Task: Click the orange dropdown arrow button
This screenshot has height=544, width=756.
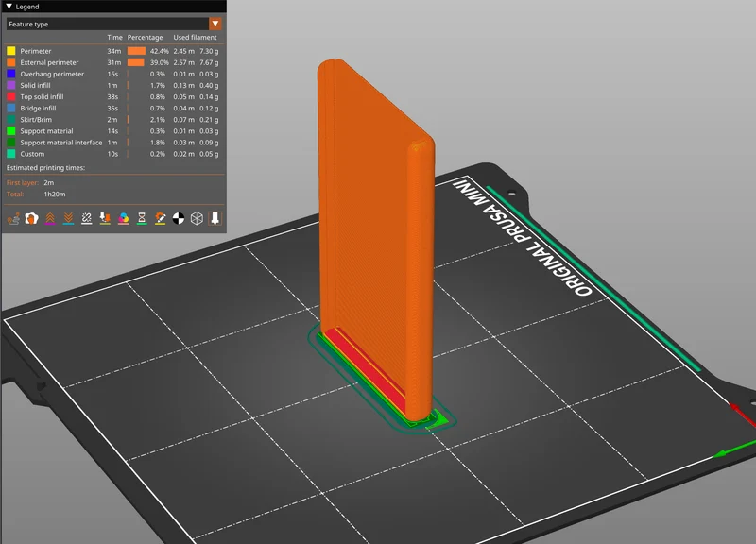Action: (x=215, y=24)
